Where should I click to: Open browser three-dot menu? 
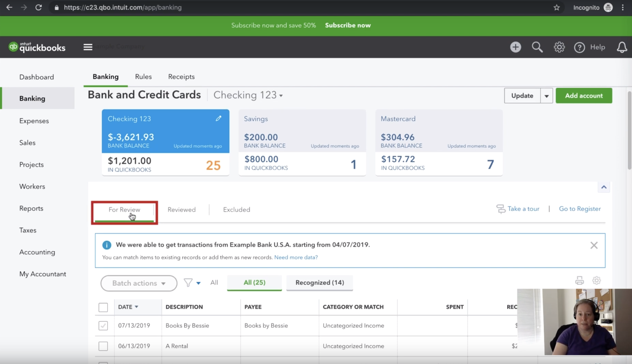(x=623, y=7)
